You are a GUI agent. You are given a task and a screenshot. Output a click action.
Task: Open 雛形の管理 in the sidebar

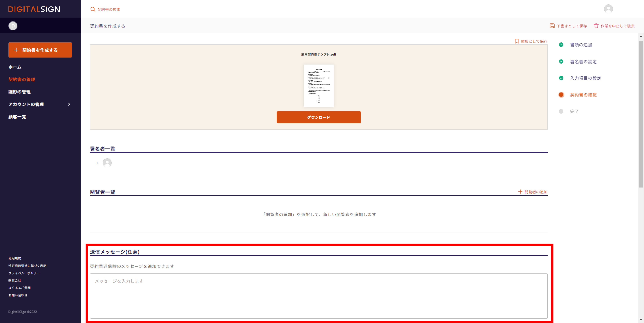click(x=19, y=92)
